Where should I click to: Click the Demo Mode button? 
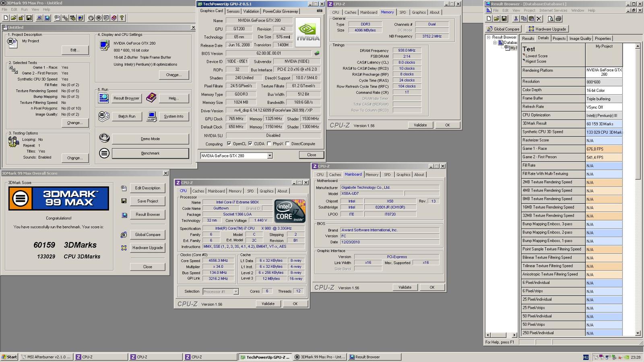[150, 139]
